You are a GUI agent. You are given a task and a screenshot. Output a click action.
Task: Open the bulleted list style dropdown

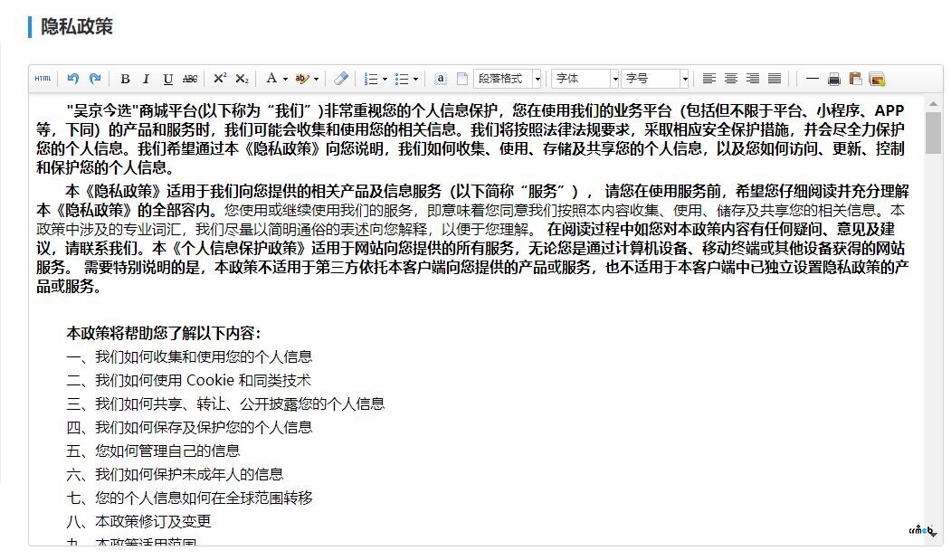click(415, 79)
